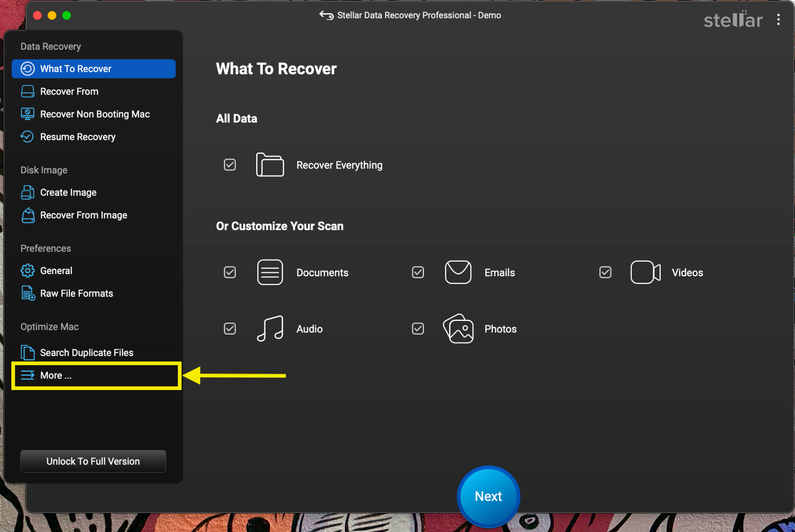The width and height of the screenshot is (795, 532).
Task: Click Unlock To Full Version
Action: pos(93,461)
